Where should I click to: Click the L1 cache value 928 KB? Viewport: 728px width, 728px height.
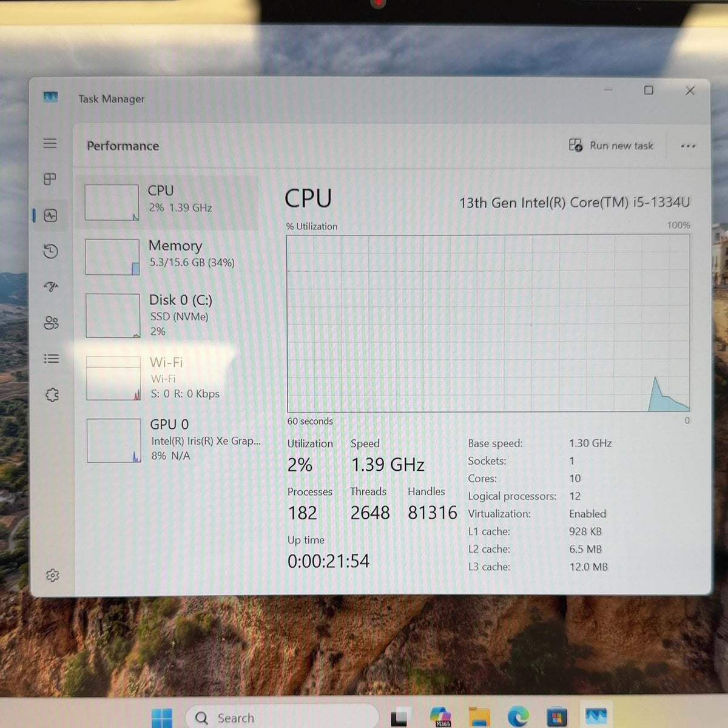(x=585, y=531)
